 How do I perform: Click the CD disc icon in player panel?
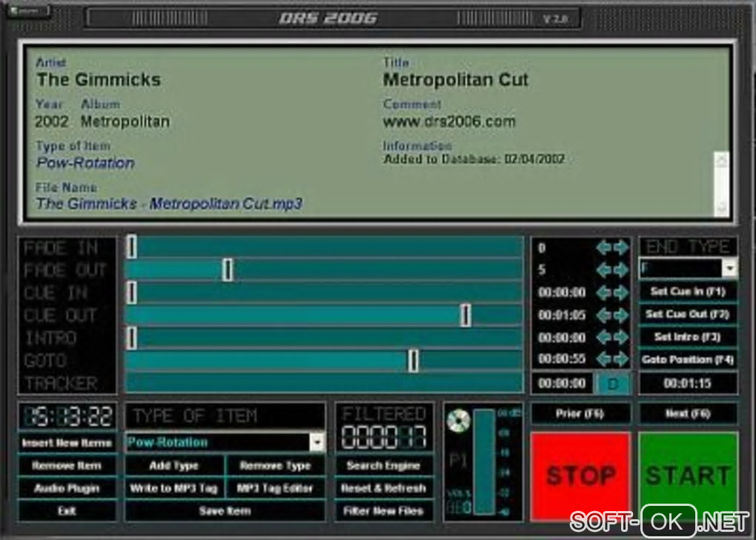click(x=458, y=421)
